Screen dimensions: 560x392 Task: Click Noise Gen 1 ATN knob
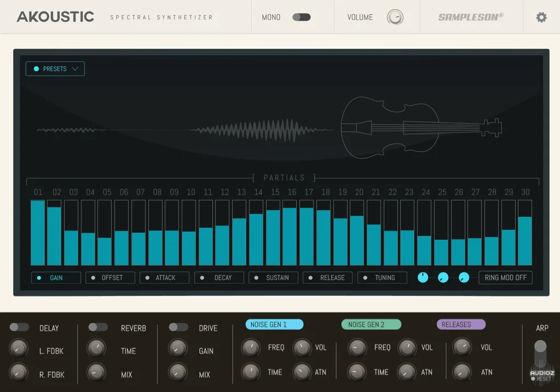tap(302, 372)
